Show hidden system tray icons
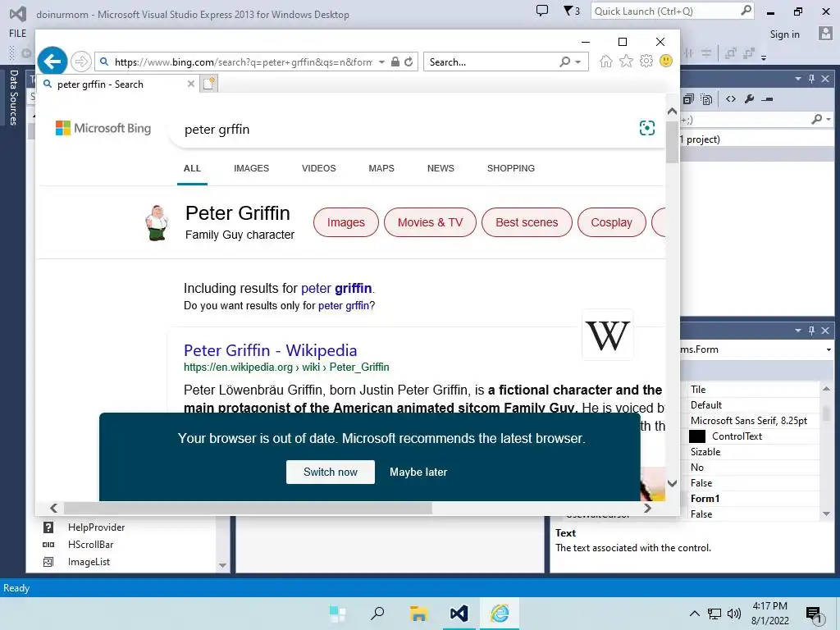This screenshot has width=840, height=630. click(x=694, y=614)
